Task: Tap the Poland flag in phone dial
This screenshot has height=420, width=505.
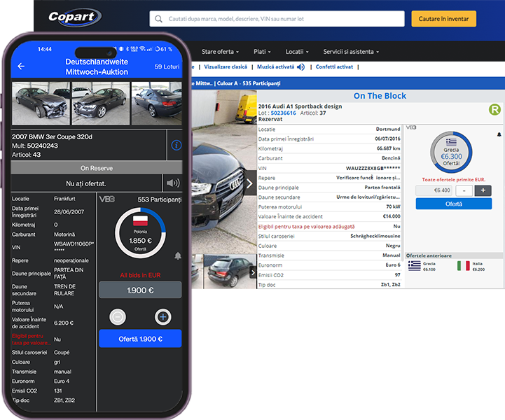Action: (140, 220)
